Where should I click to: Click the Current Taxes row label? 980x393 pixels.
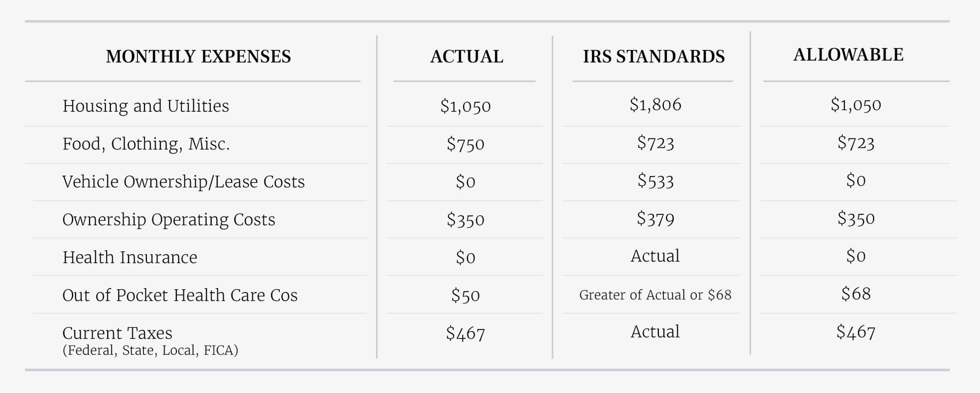click(117, 333)
